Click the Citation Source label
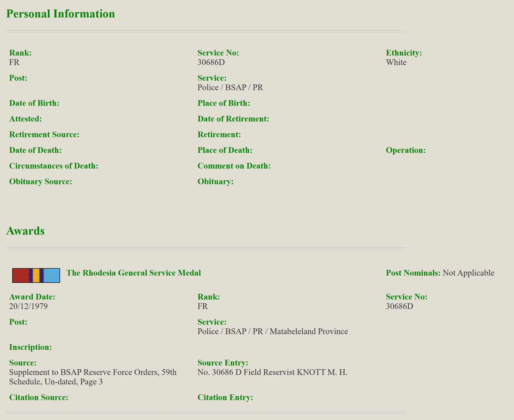The height and width of the screenshot is (420, 514). coord(39,397)
